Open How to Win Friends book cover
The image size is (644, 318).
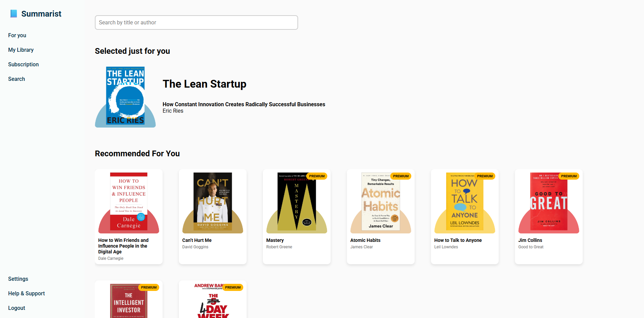(129, 203)
